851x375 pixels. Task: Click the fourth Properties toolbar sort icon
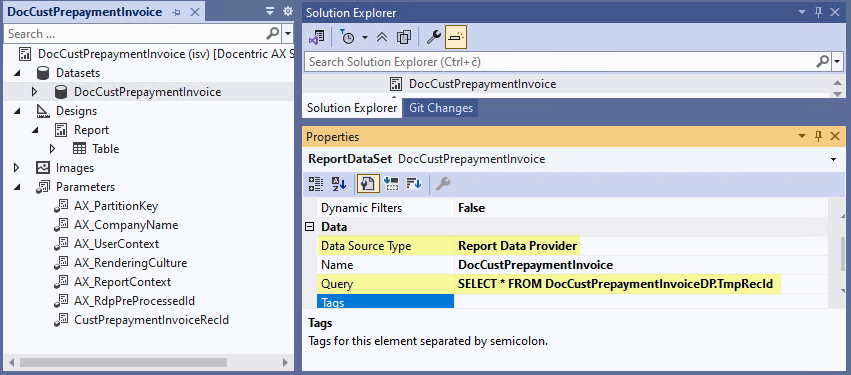coord(391,184)
